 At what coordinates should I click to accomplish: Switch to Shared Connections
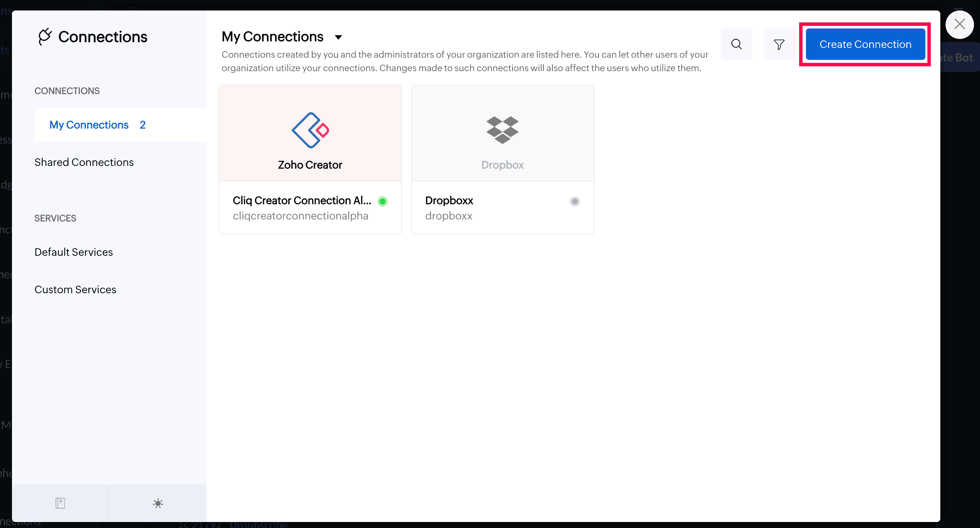click(x=84, y=162)
